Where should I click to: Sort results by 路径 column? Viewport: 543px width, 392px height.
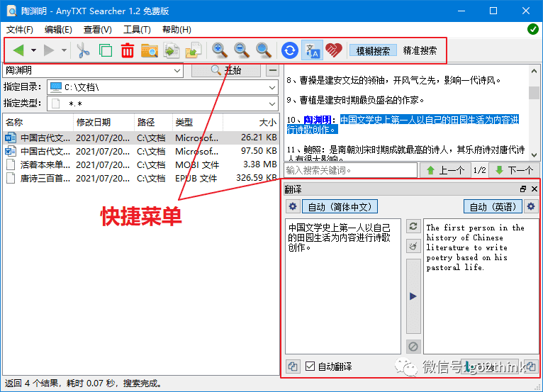[x=153, y=122]
